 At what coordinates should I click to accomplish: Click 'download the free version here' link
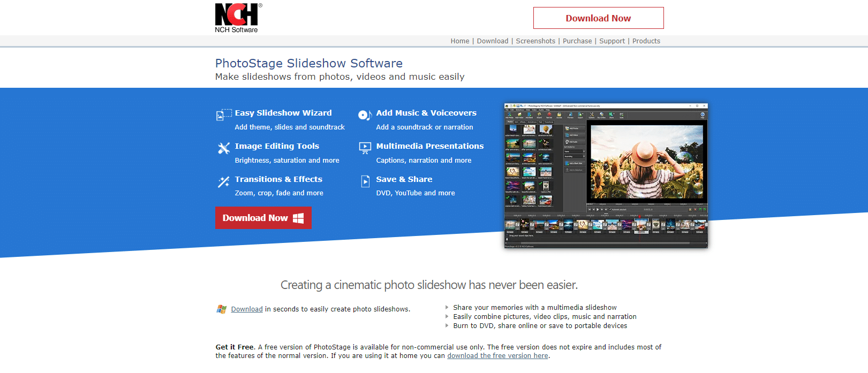click(497, 356)
